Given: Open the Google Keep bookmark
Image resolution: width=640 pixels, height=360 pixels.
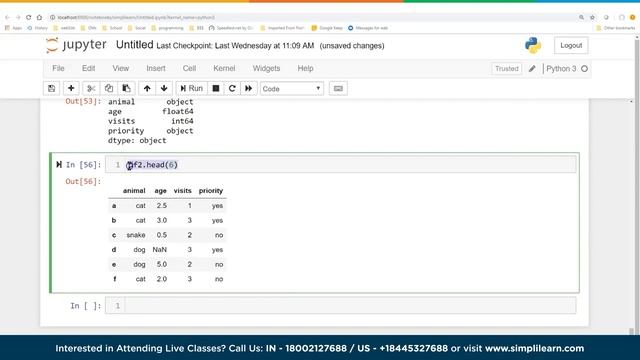Looking at the screenshot, I should [x=327, y=28].
